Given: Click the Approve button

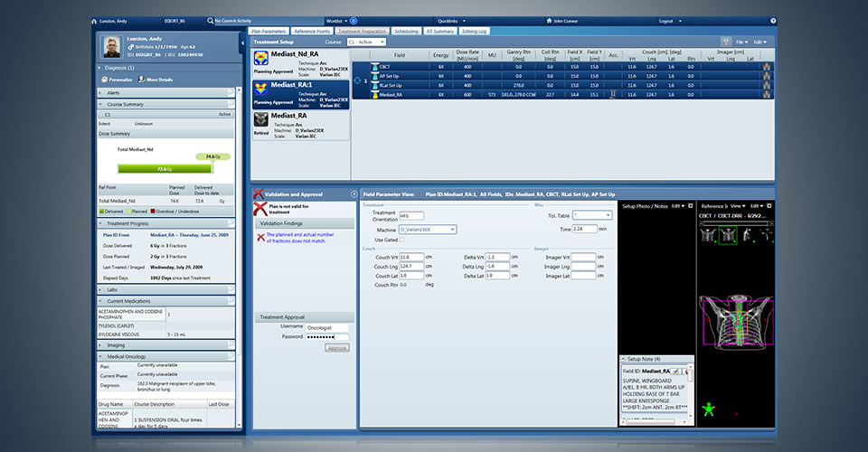Looking at the screenshot, I should [x=336, y=348].
